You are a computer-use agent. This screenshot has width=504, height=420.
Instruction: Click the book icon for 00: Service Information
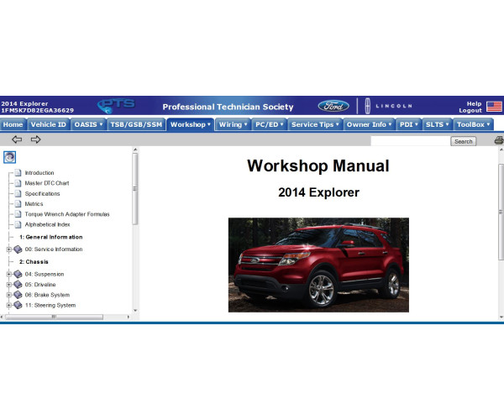click(x=18, y=249)
